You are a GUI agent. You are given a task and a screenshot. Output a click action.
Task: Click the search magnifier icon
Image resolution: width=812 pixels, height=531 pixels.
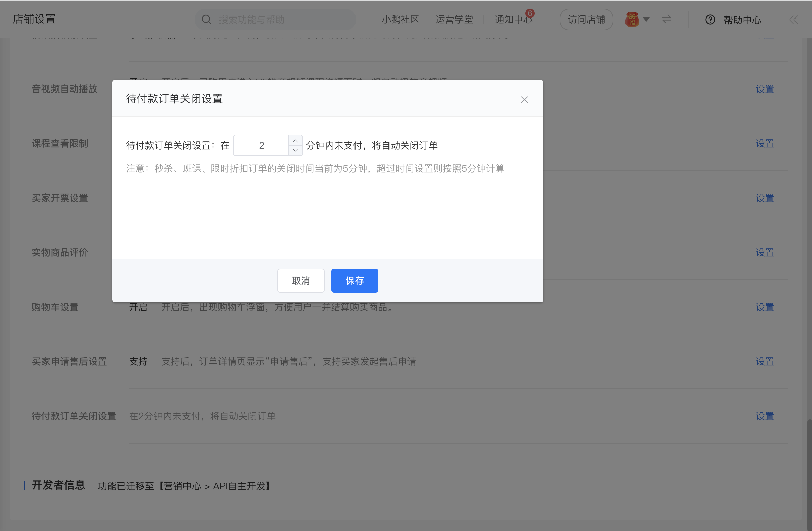[206, 20]
